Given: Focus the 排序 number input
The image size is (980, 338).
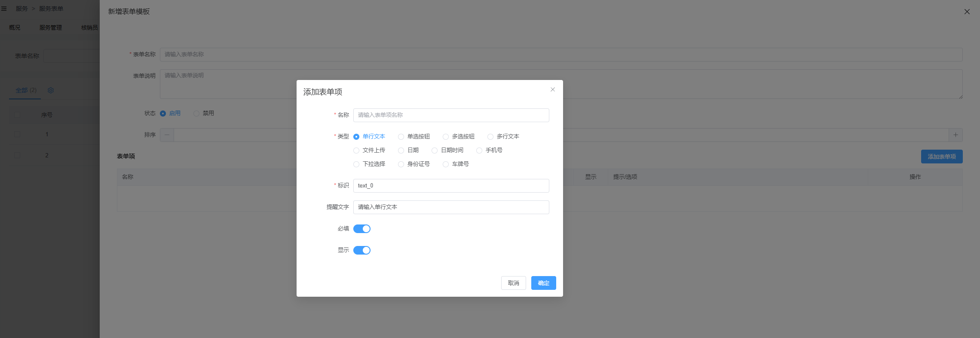Looking at the screenshot, I should tap(561, 135).
